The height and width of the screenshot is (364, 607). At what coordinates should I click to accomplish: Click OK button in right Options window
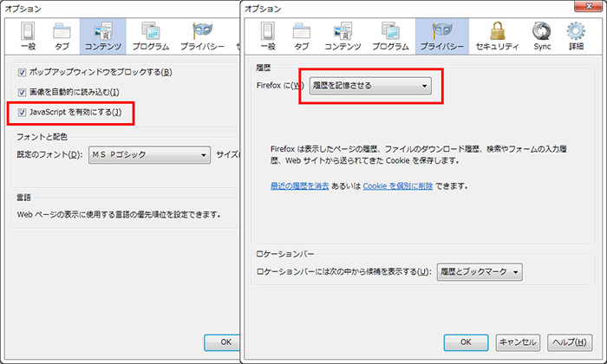pos(466,342)
